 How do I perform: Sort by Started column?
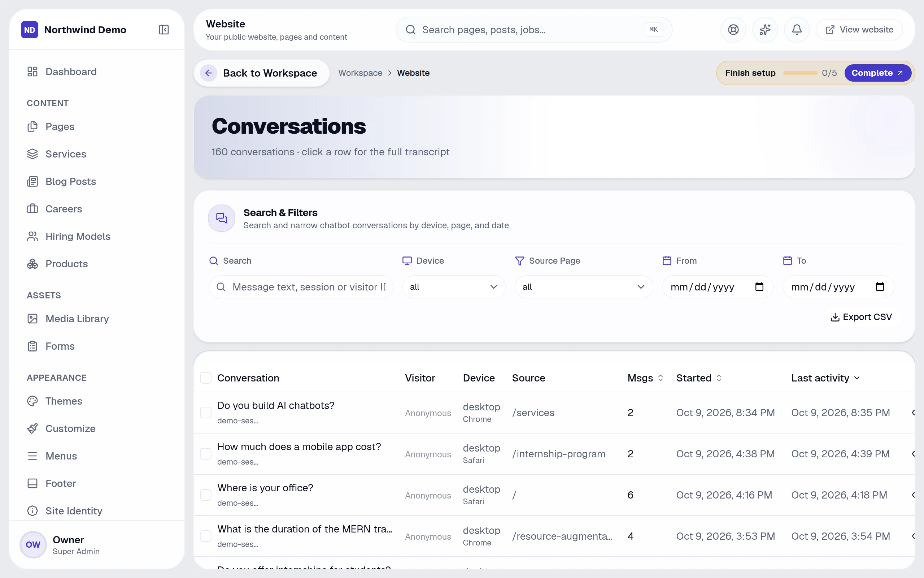699,378
